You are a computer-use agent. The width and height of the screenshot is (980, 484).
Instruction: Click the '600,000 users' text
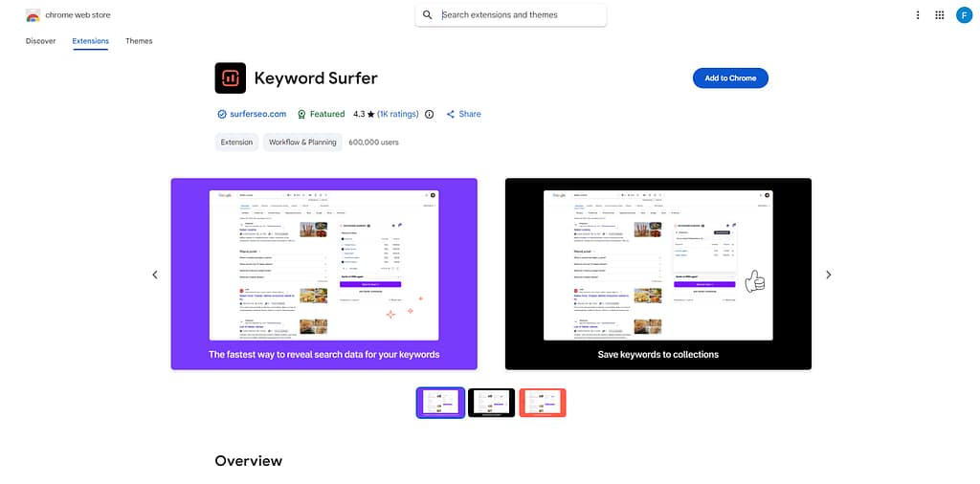click(374, 143)
